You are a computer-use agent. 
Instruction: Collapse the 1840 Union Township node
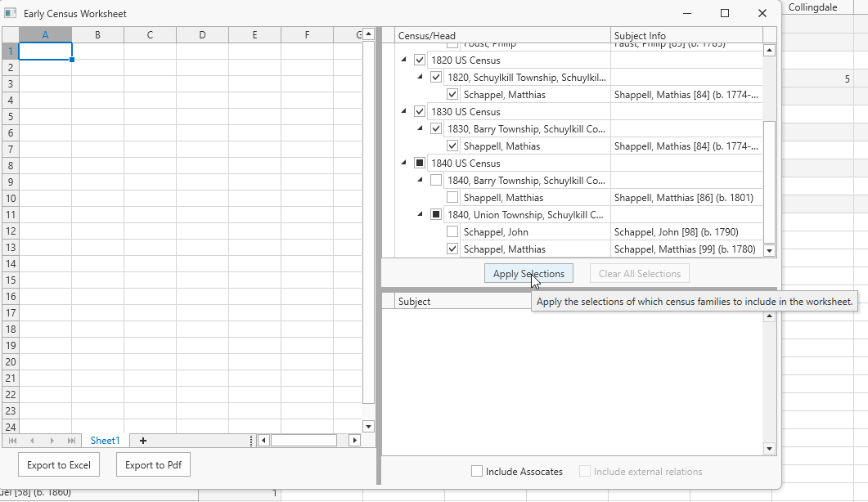click(420, 215)
